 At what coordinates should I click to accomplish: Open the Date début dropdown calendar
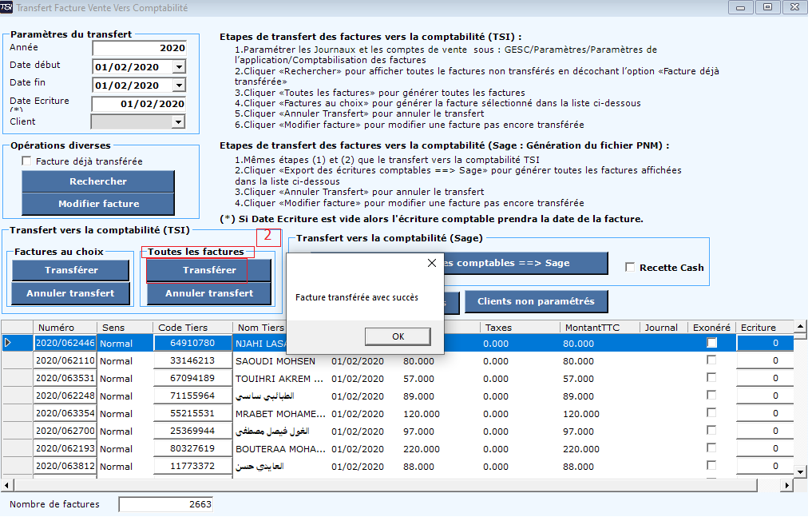point(178,68)
